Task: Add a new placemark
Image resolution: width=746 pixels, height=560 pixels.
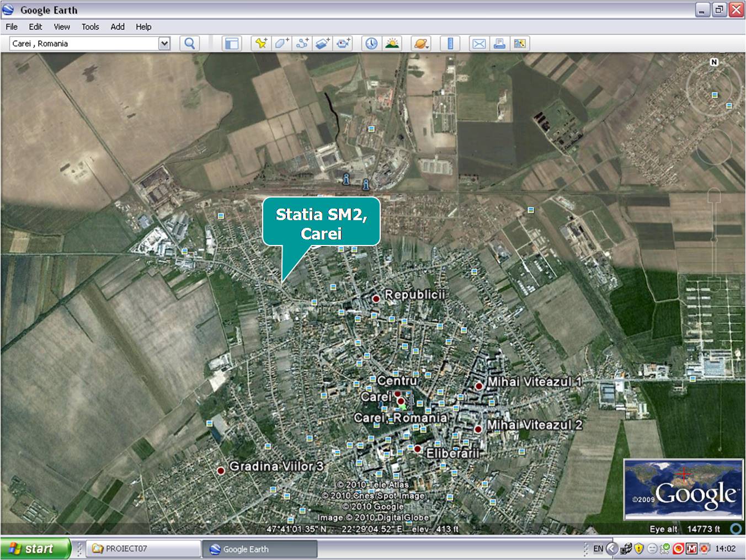Action: click(x=261, y=44)
